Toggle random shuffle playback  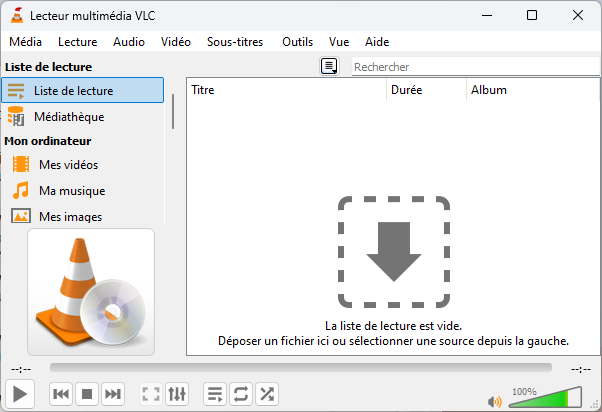coord(267,394)
